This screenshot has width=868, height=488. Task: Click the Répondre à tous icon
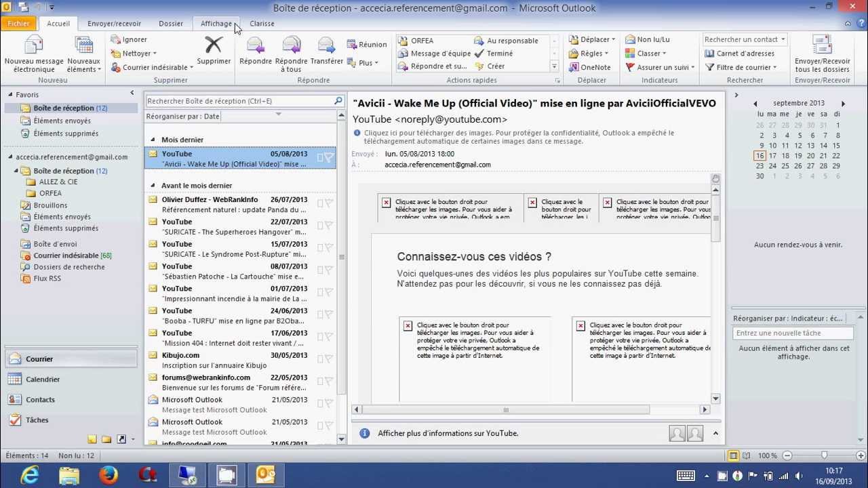tap(291, 45)
